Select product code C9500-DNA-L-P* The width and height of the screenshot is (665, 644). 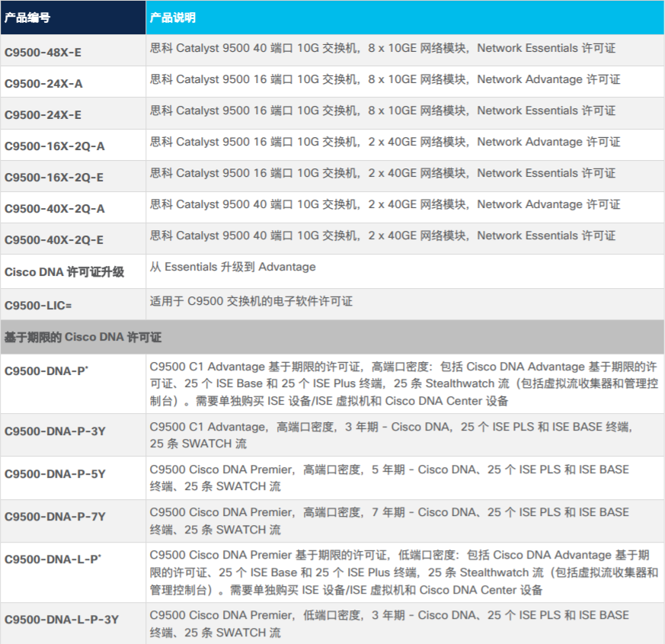pos(53,559)
